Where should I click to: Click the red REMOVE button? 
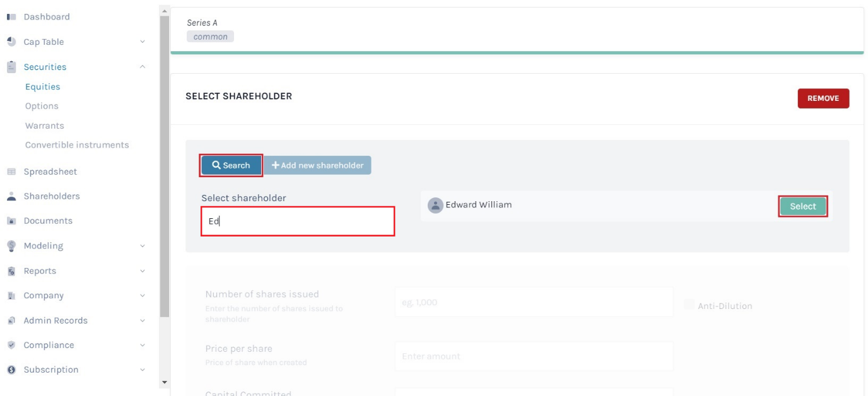coord(823,98)
